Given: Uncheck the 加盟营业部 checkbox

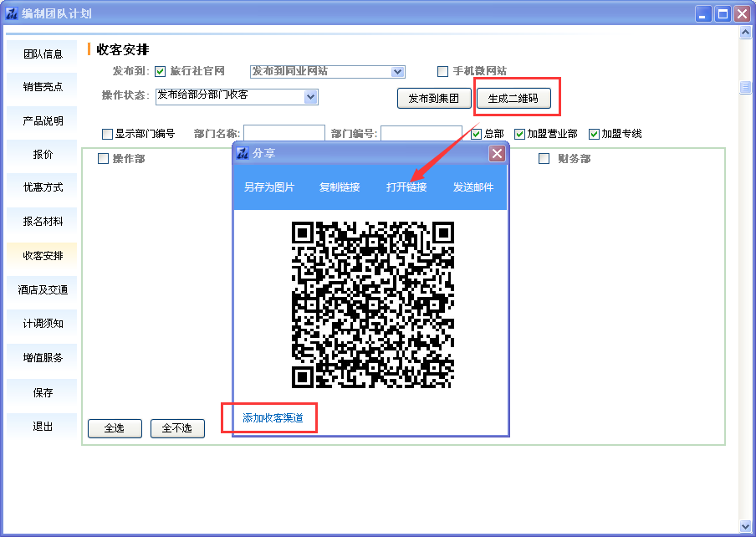Looking at the screenshot, I should point(519,134).
